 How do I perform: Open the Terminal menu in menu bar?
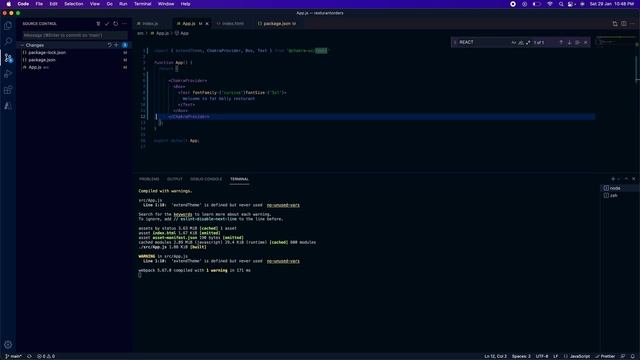142,4
